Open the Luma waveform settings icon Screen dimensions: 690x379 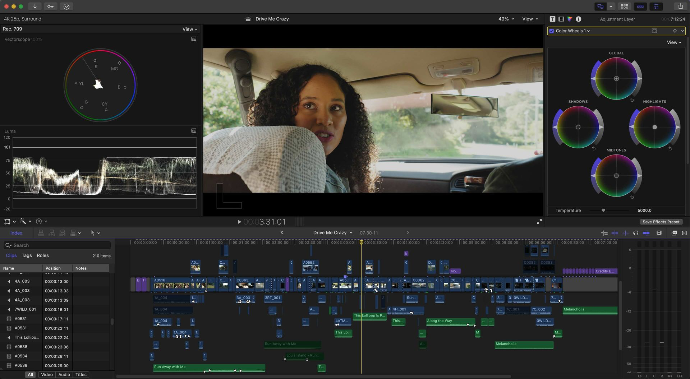pyautogui.click(x=193, y=131)
